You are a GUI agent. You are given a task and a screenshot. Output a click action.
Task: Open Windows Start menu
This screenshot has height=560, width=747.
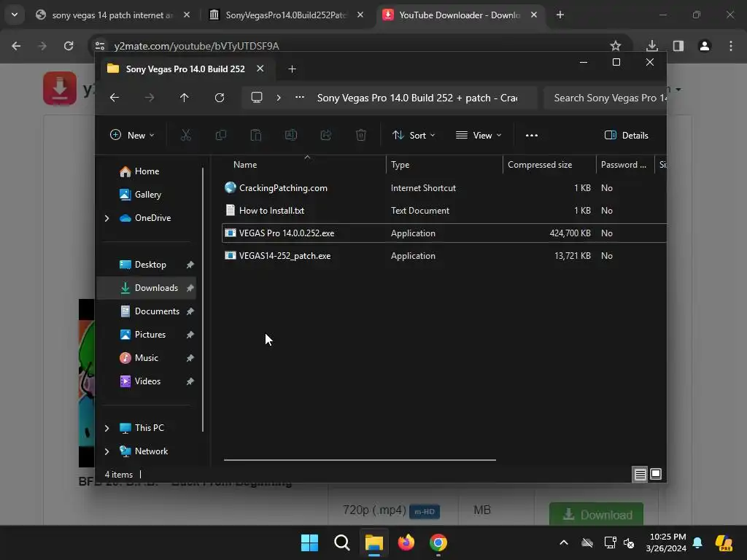point(309,542)
